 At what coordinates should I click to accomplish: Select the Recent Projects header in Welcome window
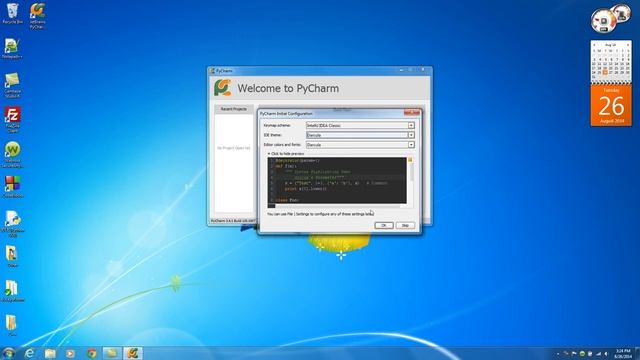click(234, 109)
